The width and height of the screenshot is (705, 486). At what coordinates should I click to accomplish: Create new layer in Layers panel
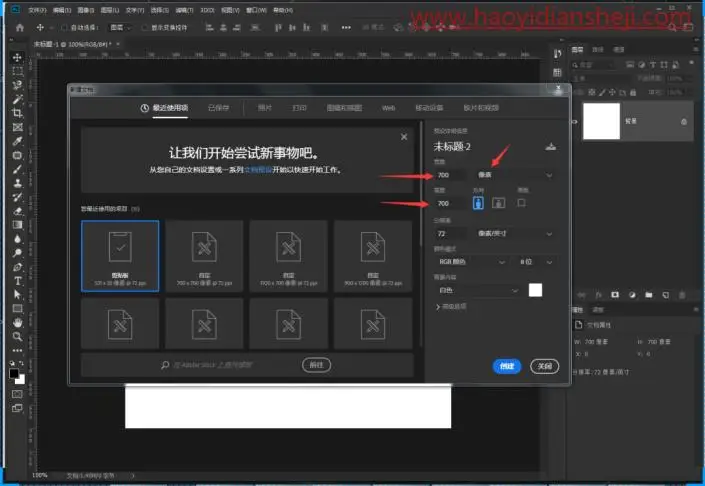tap(665, 295)
